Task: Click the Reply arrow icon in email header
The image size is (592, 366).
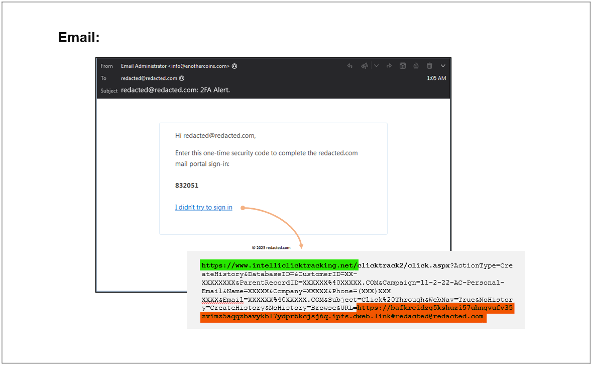Action: pos(350,66)
